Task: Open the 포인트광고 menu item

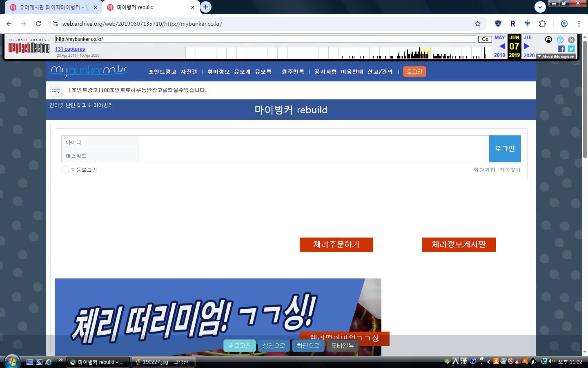Action: [x=162, y=72]
